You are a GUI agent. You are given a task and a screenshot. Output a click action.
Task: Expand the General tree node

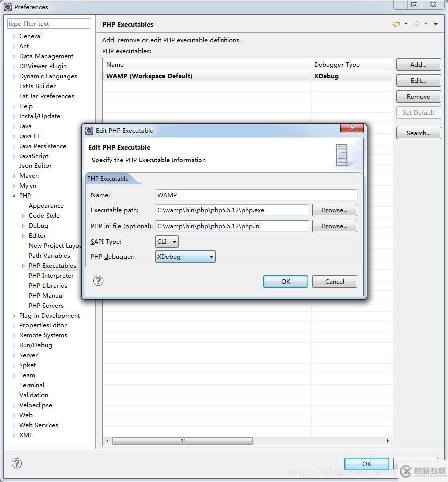pos(14,36)
